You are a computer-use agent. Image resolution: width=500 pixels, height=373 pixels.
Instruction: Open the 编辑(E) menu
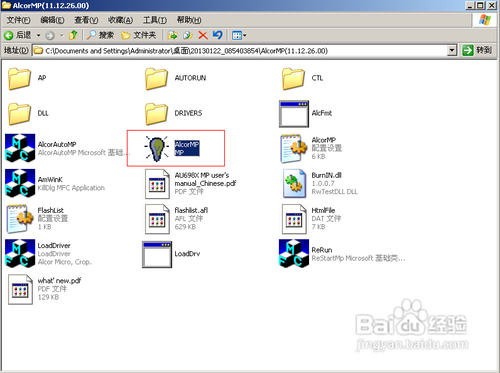tap(52, 20)
